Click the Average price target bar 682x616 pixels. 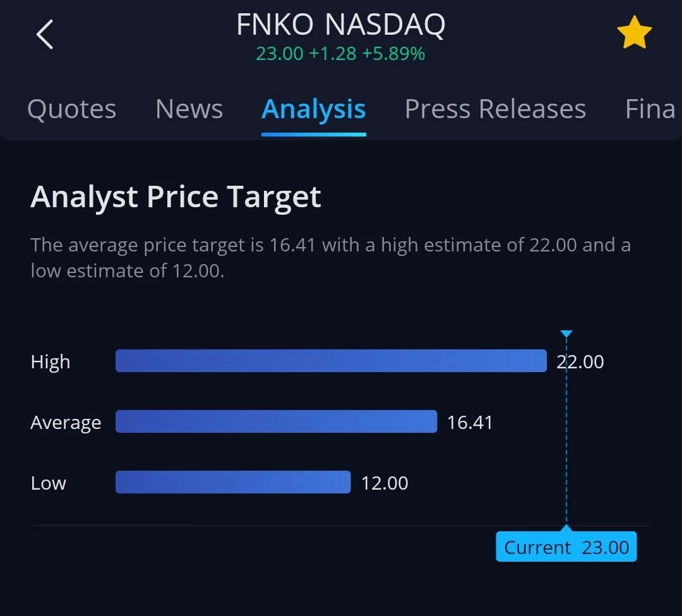point(276,421)
